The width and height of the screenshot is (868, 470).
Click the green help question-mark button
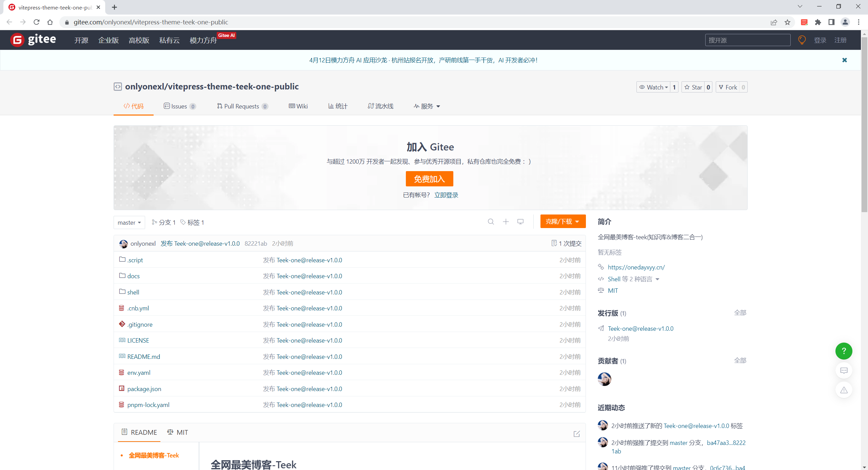pyautogui.click(x=844, y=351)
